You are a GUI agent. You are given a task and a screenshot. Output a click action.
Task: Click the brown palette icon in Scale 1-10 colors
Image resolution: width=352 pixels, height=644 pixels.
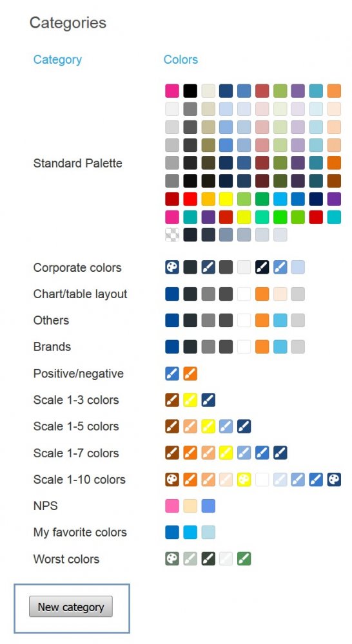tap(172, 479)
